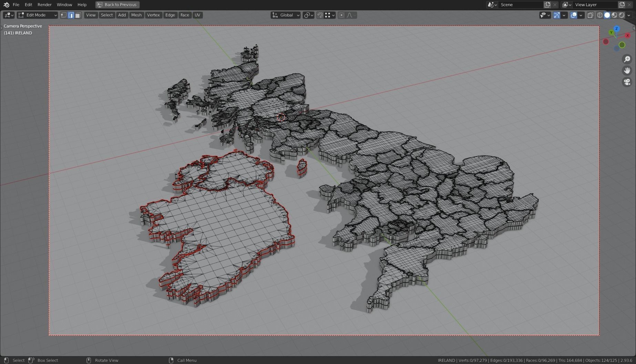This screenshot has width=636, height=364.
Task: Click the zoom view magnifier icon
Action: click(x=627, y=59)
